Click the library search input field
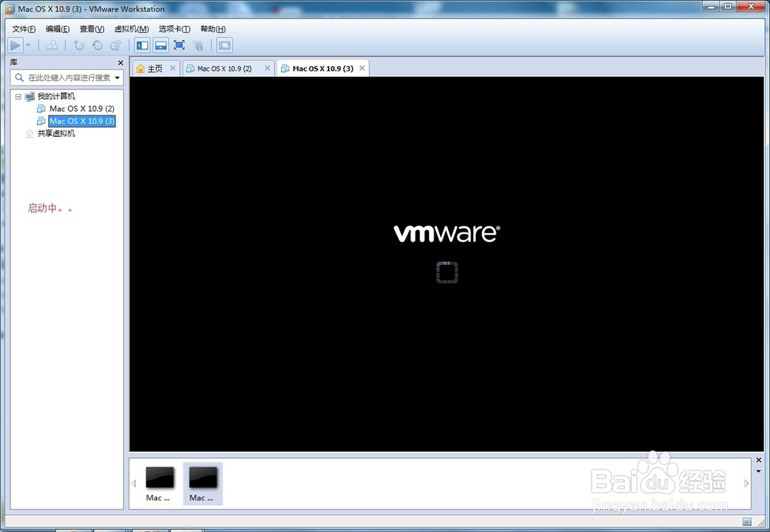Image resolution: width=770 pixels, height=532 pixels. [x=67, y=78]
